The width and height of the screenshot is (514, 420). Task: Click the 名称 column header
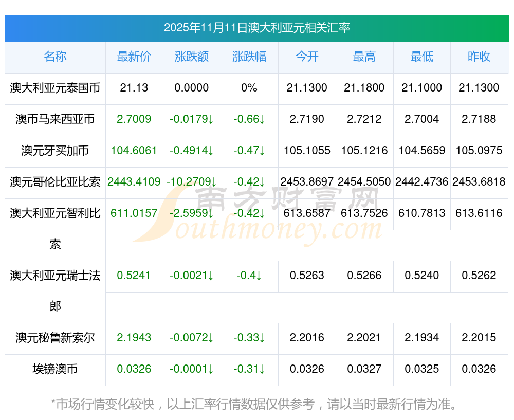tap(55, 57)
